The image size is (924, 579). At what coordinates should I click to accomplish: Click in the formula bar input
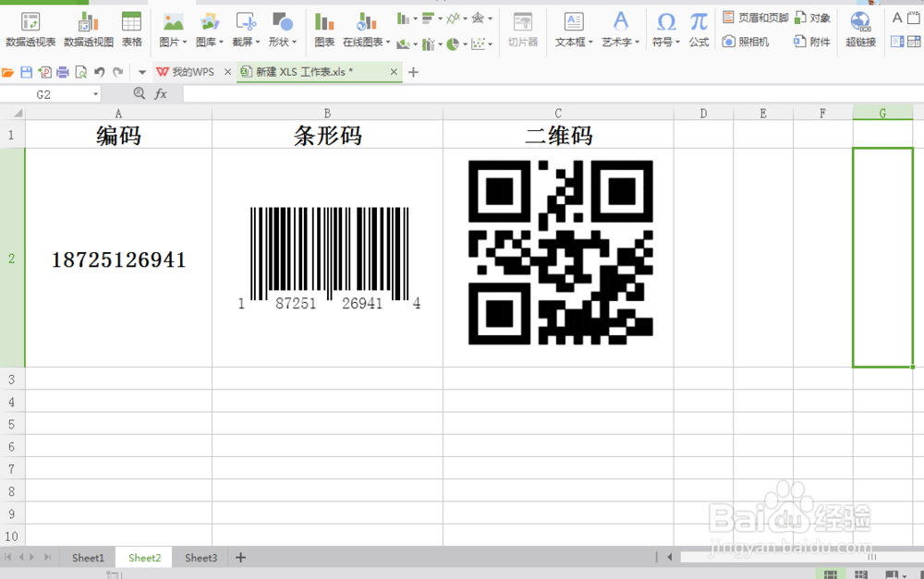click(553, 94)
